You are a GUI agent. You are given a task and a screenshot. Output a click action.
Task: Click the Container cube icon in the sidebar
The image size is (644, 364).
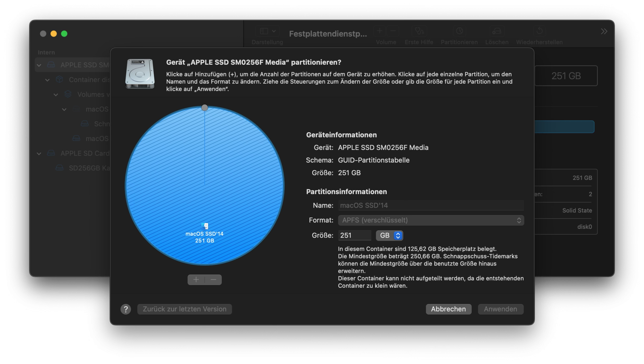[60, 79]
